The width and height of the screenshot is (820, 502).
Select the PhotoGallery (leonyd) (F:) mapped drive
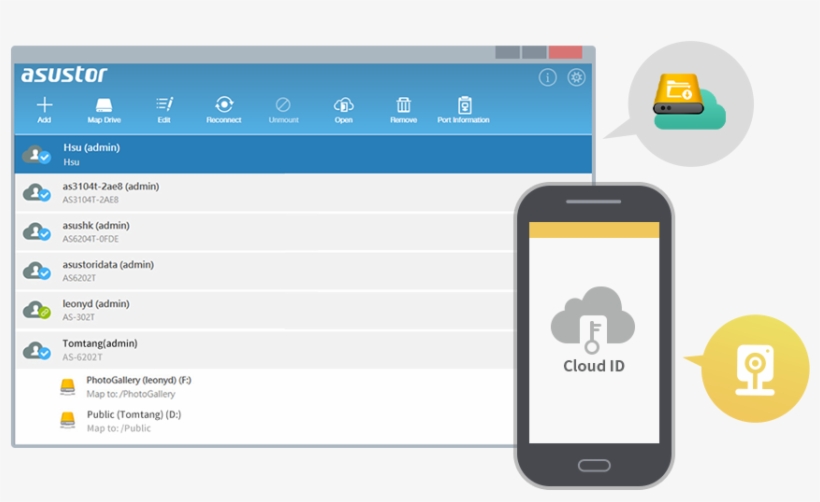tap(264, 386)
